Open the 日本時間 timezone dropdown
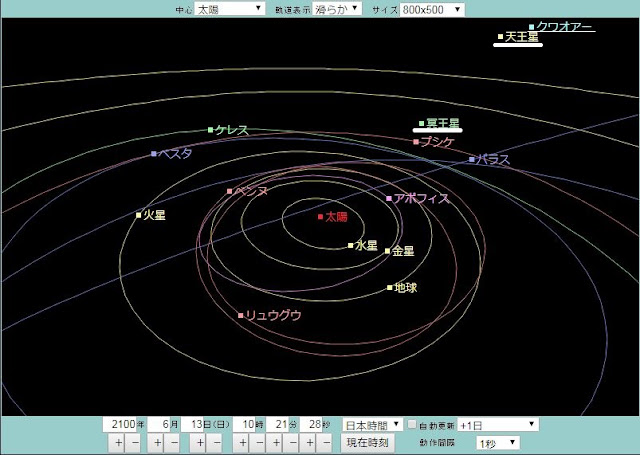The width and height of the screenshot is (640, 455). 372,425
